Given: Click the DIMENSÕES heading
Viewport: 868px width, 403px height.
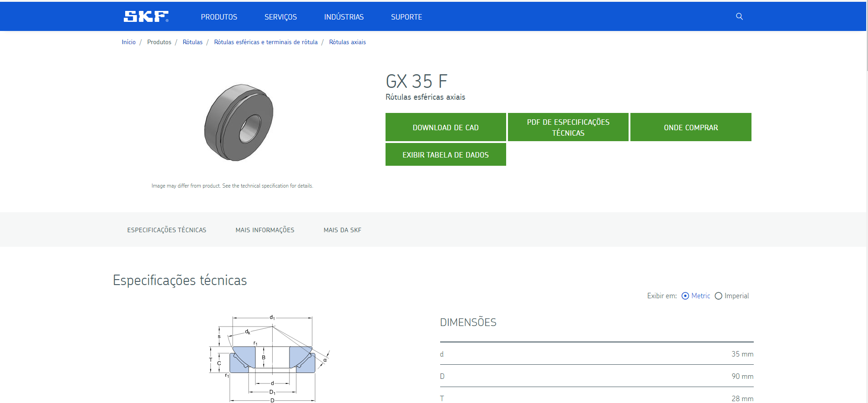Looking at the screenshot, I should [x=468, y=322].
